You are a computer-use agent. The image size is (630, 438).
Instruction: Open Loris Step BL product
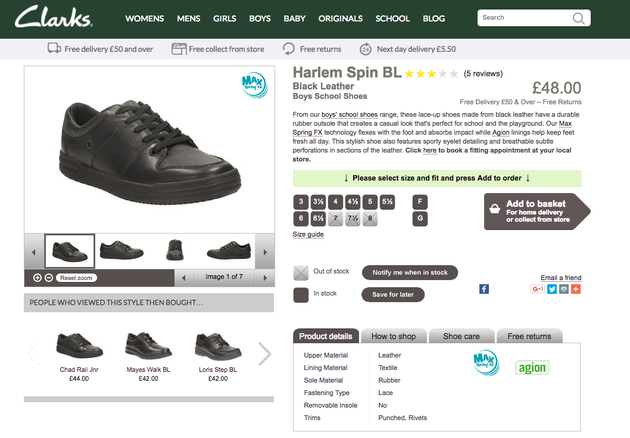click(x=218, y=356)
